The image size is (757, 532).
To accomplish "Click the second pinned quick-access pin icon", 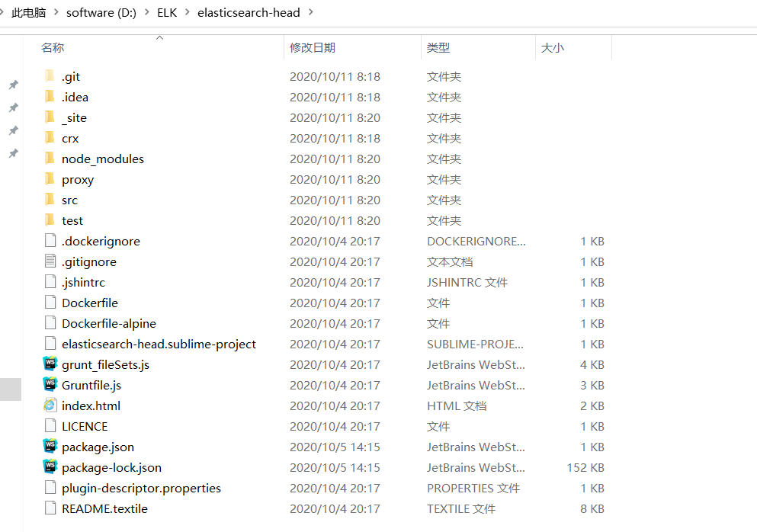I will point(14,107).
